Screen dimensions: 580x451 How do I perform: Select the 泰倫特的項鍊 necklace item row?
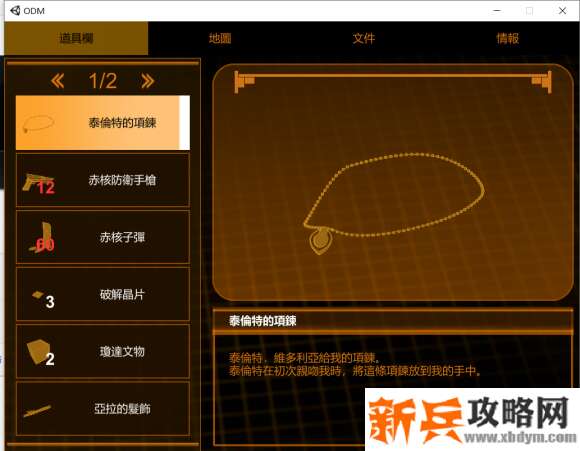click(103, 123)
